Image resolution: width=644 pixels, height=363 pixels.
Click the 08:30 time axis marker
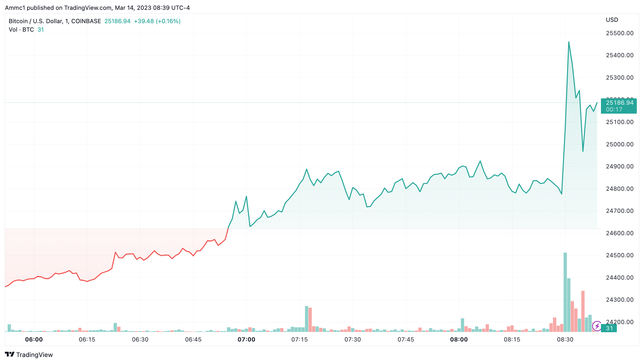(565, 340)
